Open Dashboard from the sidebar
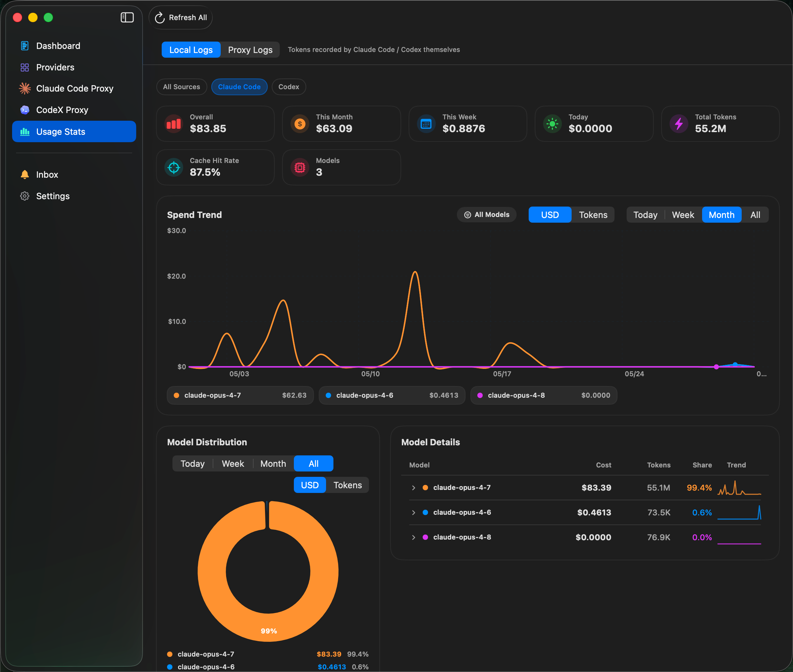Screen dimensions: 793x672 click(74, 46)
